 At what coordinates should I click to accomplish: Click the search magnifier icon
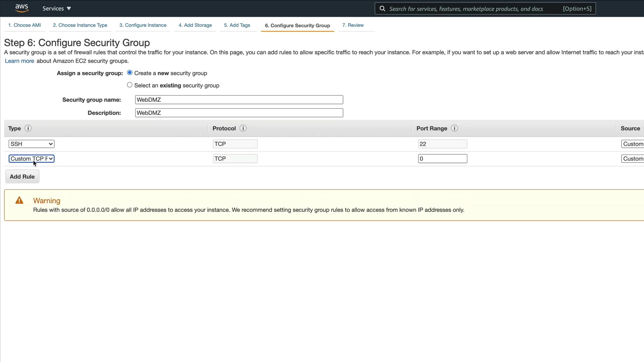pyautogui.click(x=382, y=8)
